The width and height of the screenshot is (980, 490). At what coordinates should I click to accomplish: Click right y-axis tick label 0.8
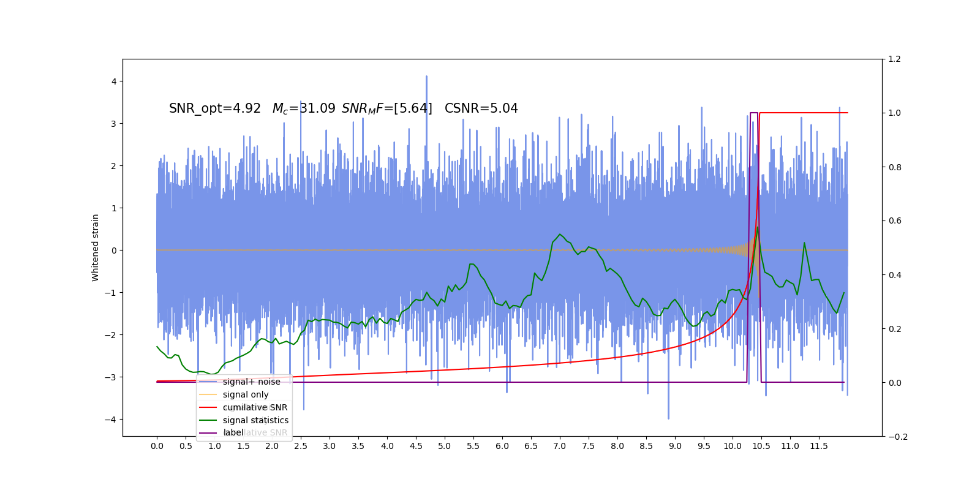tap(895, 167)
